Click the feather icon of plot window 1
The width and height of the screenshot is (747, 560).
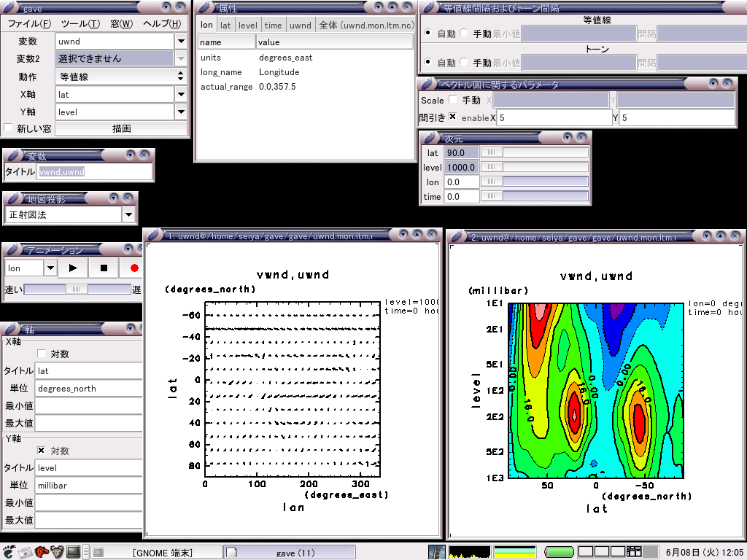click(154, 235)
